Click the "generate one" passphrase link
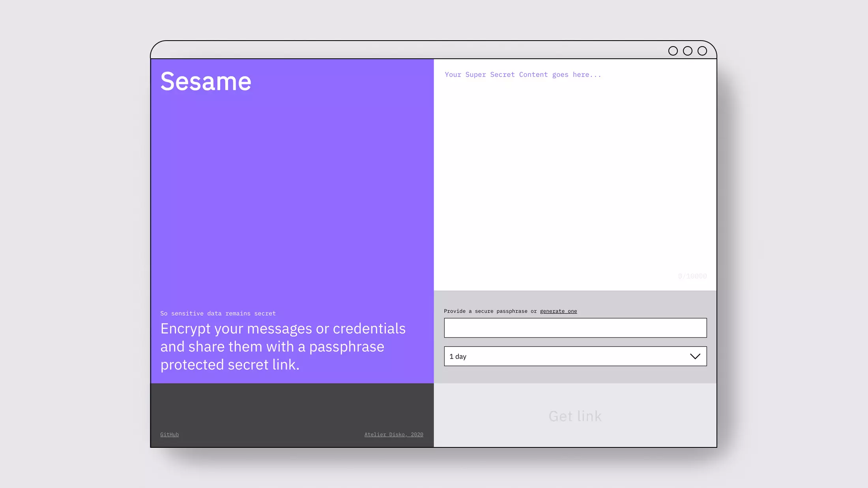The image size is (868, 488). [x=558, y=311]
